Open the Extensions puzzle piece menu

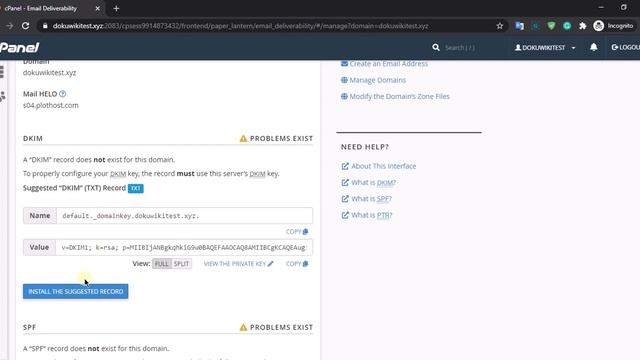coord(582,26)
